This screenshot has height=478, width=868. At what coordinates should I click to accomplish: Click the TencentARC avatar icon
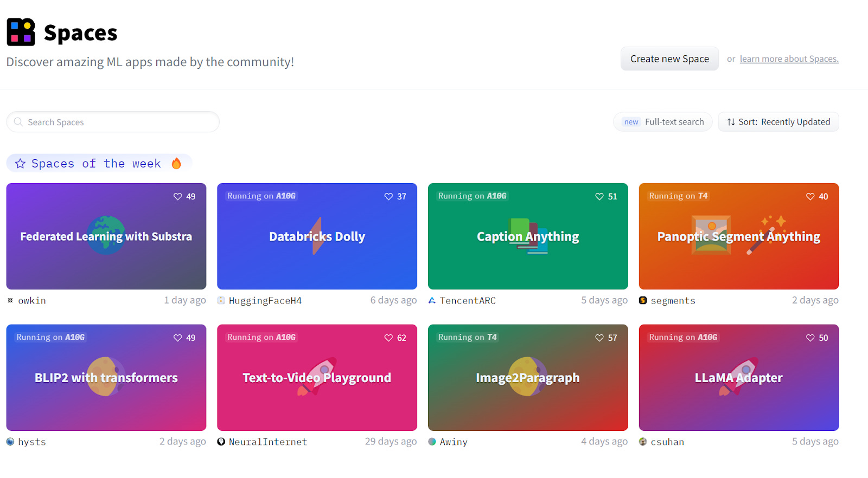click(432, 300)
